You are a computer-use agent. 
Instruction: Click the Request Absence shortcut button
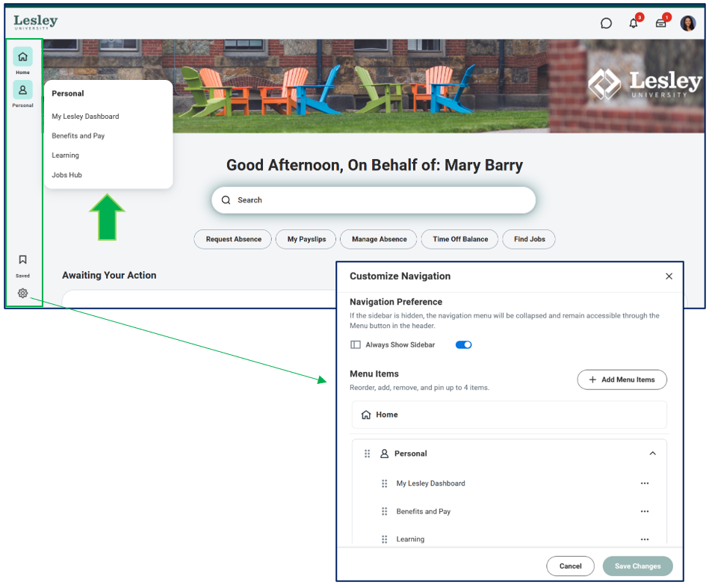click(x=233, y=239)
